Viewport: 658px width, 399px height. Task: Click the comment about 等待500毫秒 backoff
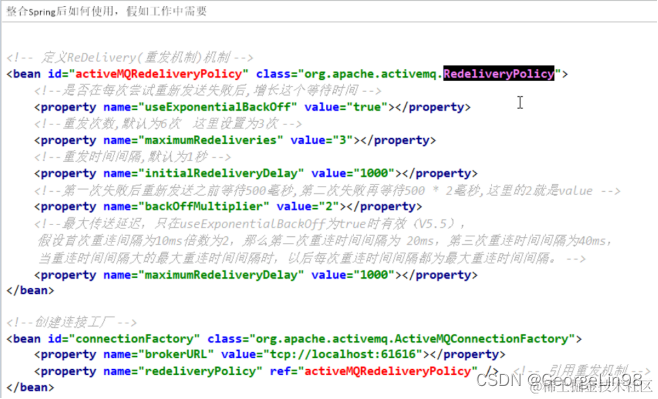click(327, 191)
